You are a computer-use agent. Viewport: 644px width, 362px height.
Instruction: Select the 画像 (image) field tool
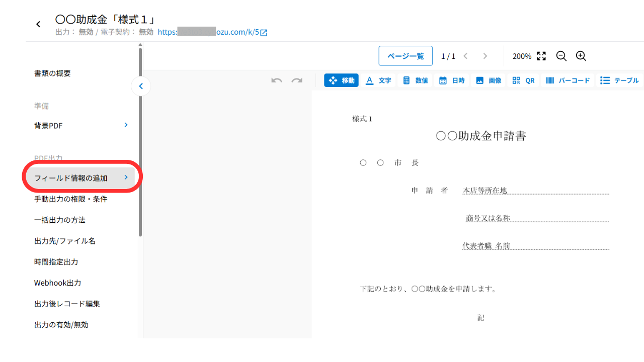(x=488, y=80)
